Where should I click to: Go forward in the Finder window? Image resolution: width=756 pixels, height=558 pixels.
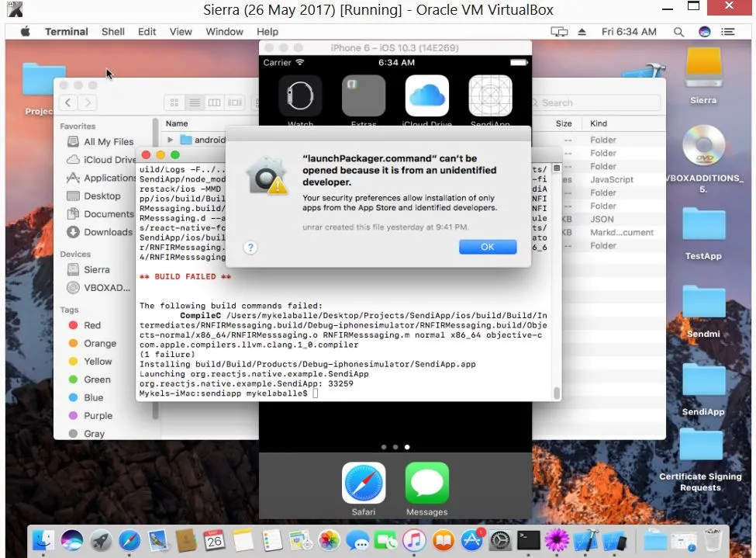click(88, 102)
